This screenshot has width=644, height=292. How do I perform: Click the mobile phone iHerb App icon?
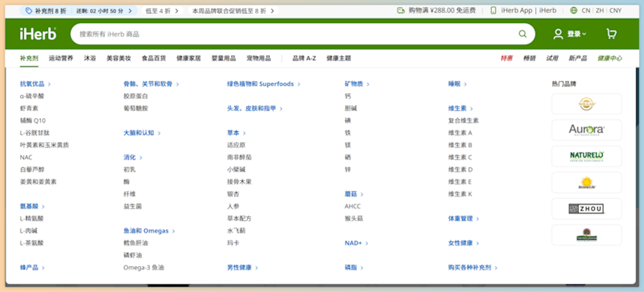493,10
